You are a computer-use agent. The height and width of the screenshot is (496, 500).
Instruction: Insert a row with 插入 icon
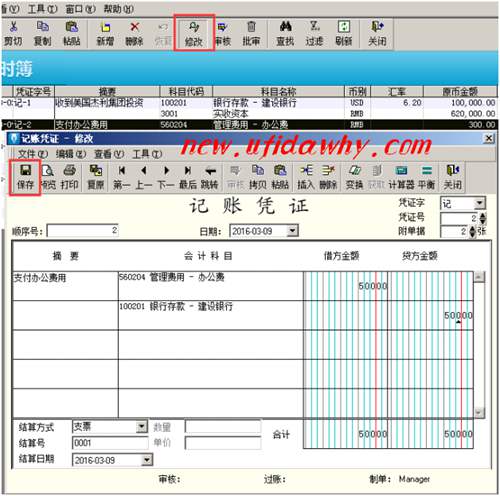(306, 177)
